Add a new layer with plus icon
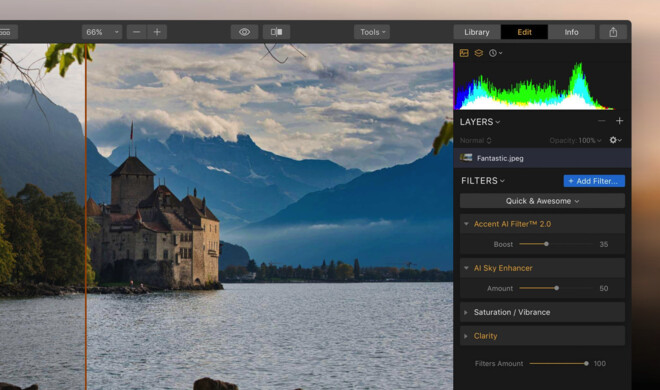Screen dimensions: 660x390 point(619,121)
